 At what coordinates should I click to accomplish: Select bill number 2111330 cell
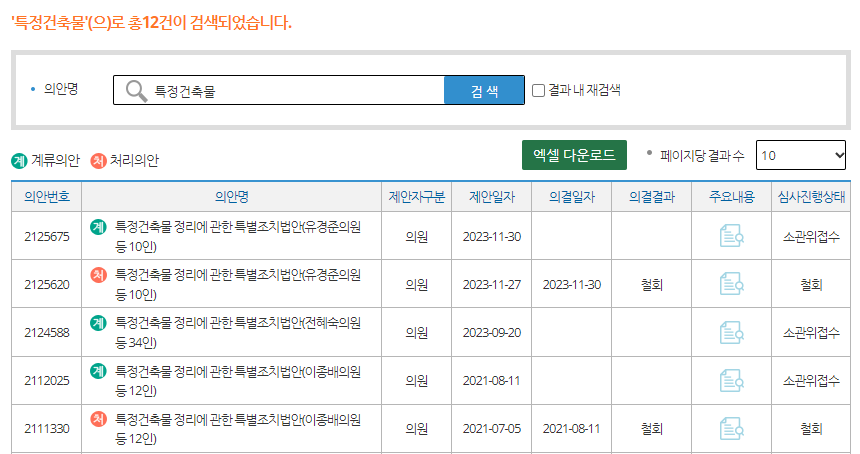[x=47, y=429]
